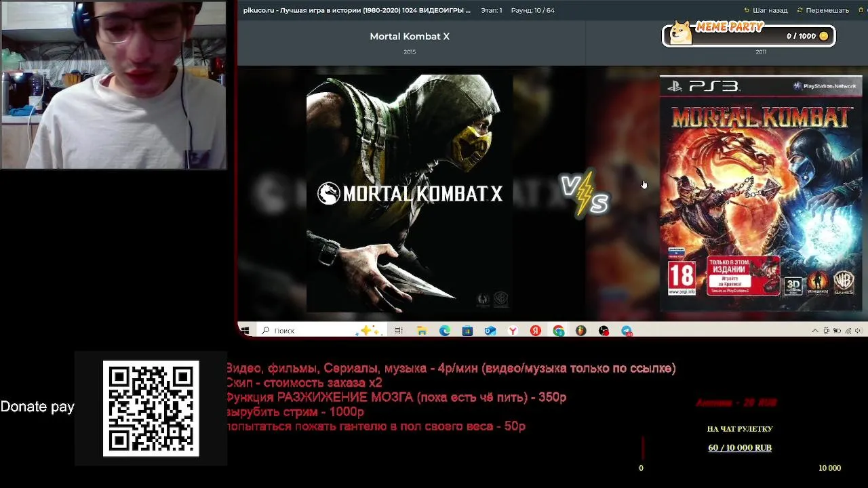Click the Скип - стоимость заказа x2 line
The width and height of the screenshot is (868, 488).
pos(304,383)
